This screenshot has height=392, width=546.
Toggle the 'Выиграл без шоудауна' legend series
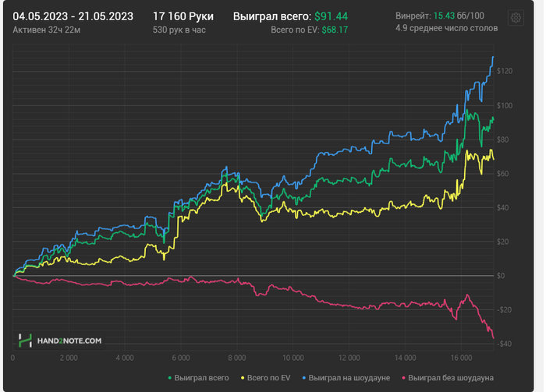448,378
